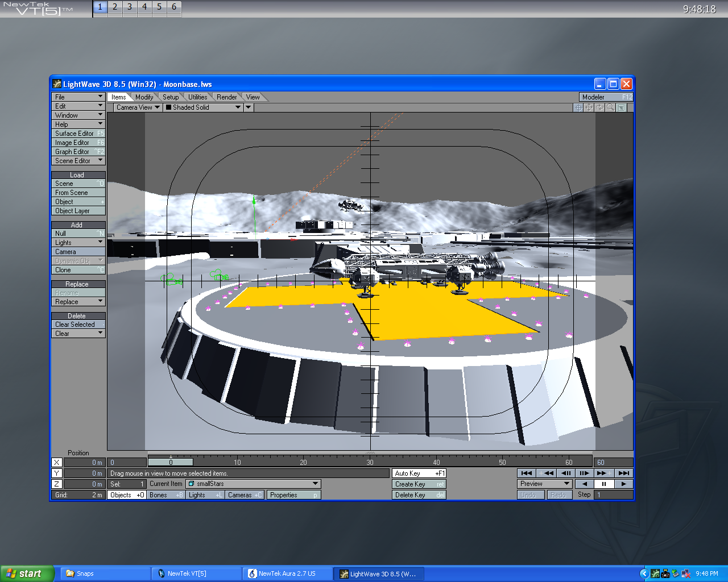Toggle Auto Key mode
The width and height of the screenshot is (728, 582).
coord(419,473)
